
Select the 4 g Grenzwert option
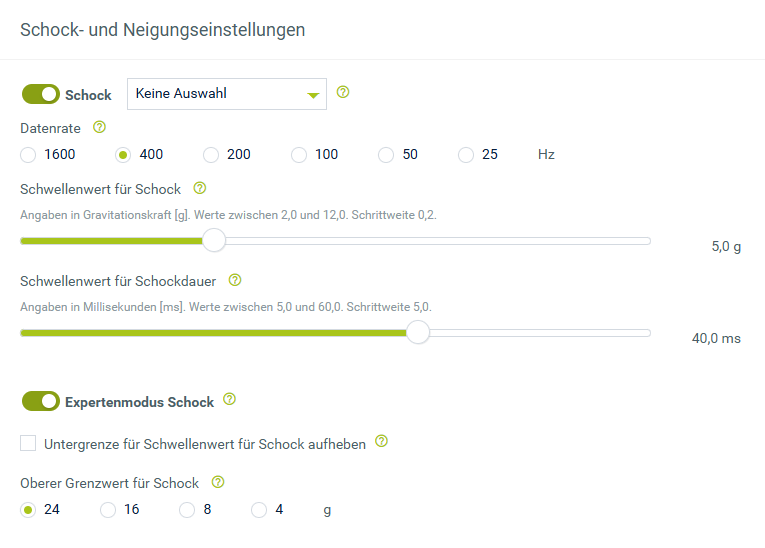click(259, 510)
